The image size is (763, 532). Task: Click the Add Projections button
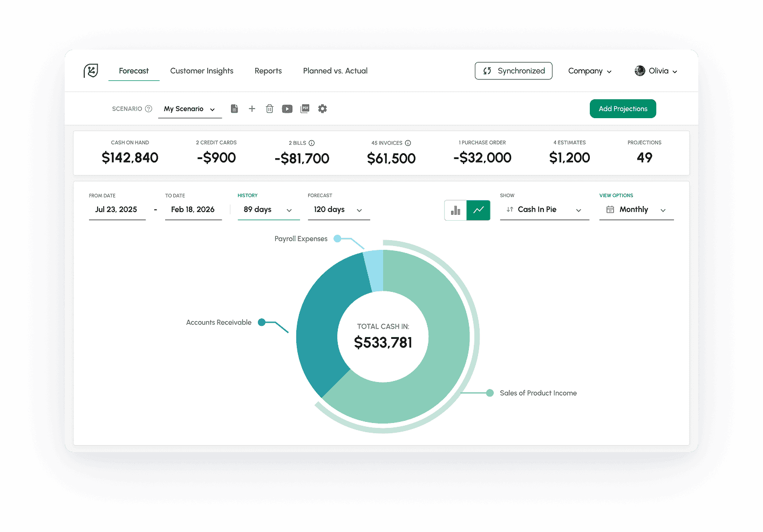click(x=623, y=108)
